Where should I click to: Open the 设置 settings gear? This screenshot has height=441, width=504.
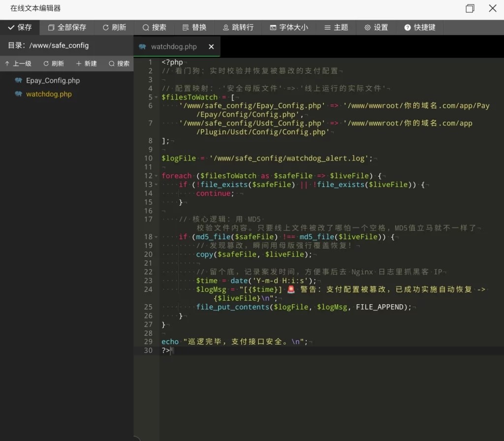point(376,28)
